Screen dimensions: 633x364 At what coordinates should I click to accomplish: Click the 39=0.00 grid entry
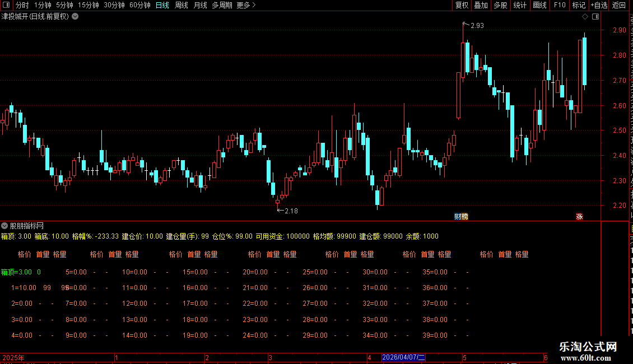click(x=435, y=335)
